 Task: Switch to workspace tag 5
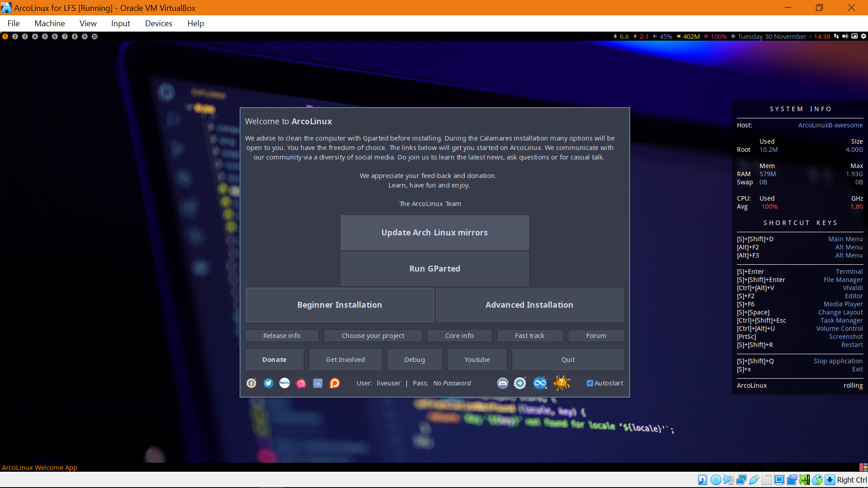click(45, 37)
